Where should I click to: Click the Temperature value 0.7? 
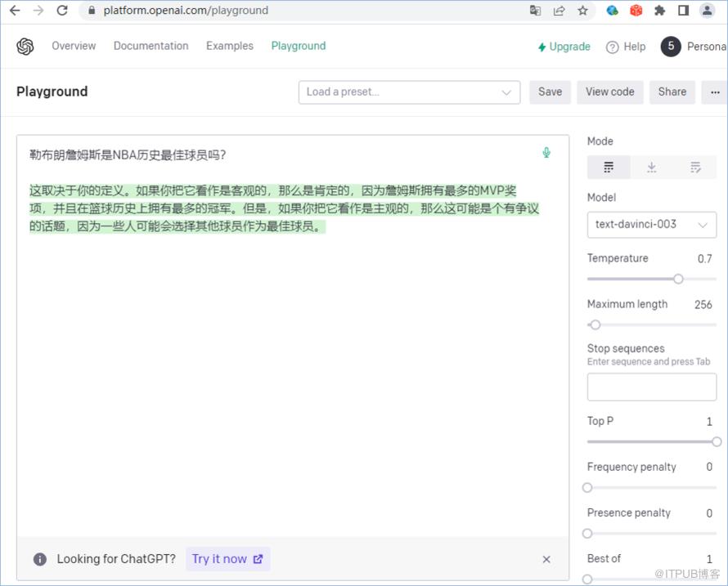704,258
